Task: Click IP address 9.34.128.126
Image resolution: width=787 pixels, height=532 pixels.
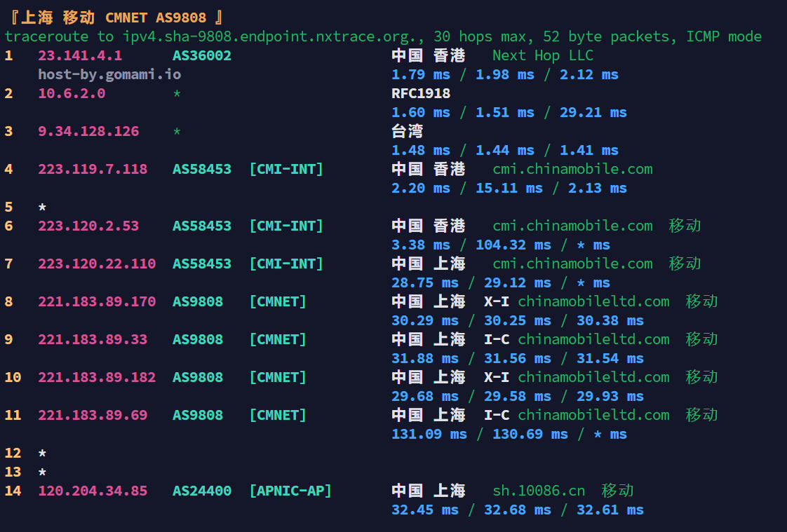Action: [x=88, y=131]
